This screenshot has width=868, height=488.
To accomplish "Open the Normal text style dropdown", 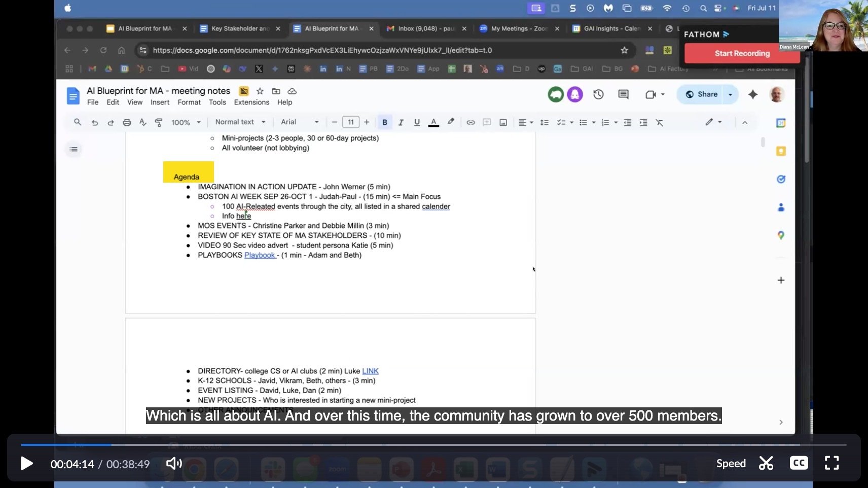I will pyautogui.click(x=240, y=122).
